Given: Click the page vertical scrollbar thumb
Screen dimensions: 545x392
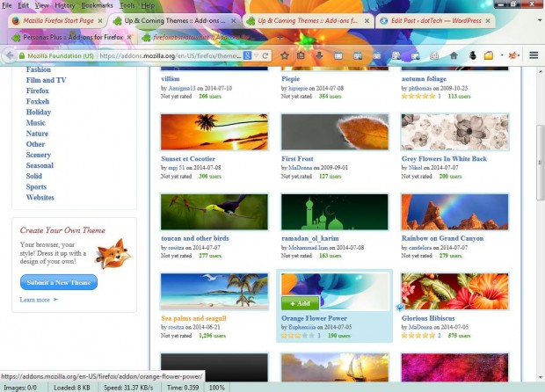Looking at the screenshot, I should coord(540,163).
